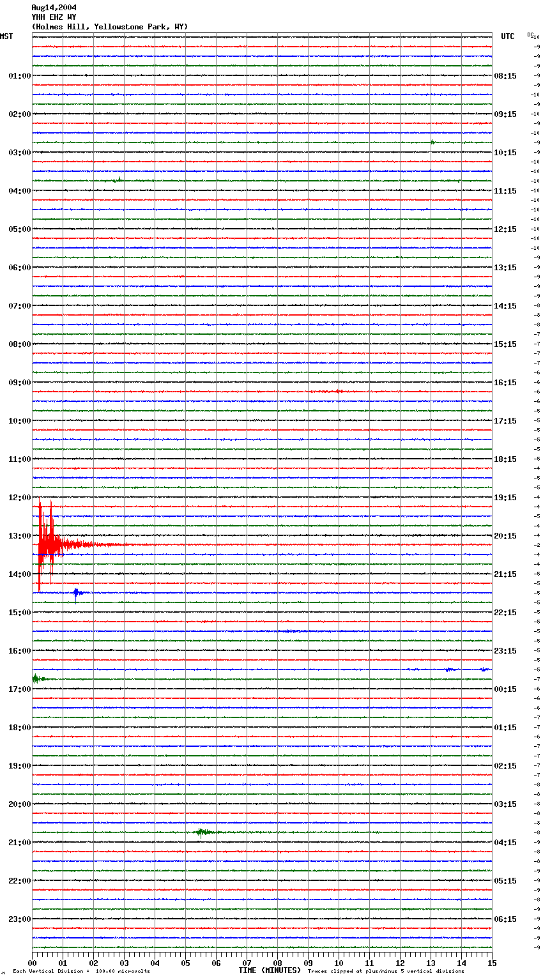Screen dimensions: 543x980
Task: Select the 03:00 MST row label
Action: coord(19,153)
